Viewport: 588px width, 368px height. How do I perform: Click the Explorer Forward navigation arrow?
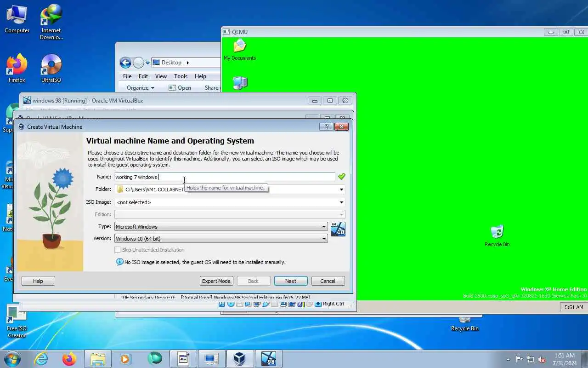(x=138, y=63)
